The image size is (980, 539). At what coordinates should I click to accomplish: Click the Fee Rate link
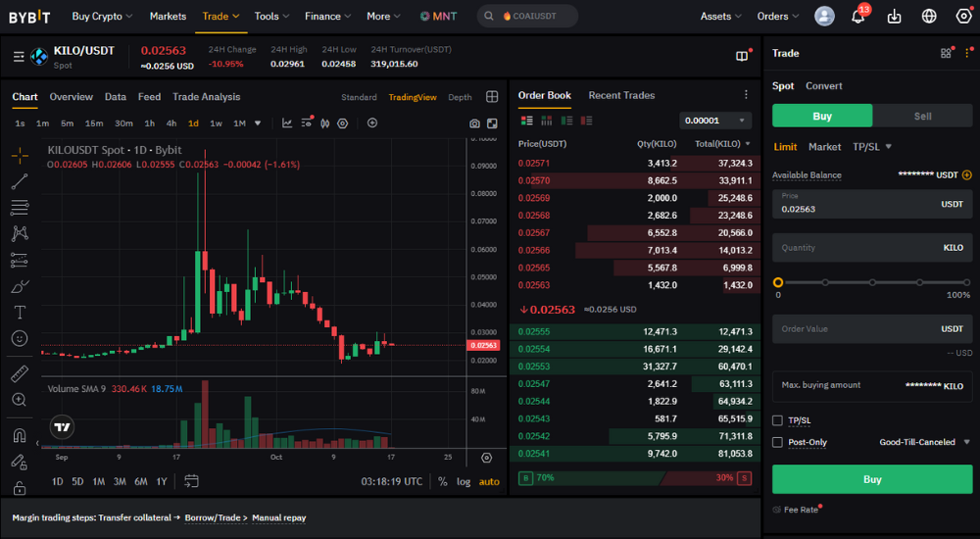tap(800, 510)
